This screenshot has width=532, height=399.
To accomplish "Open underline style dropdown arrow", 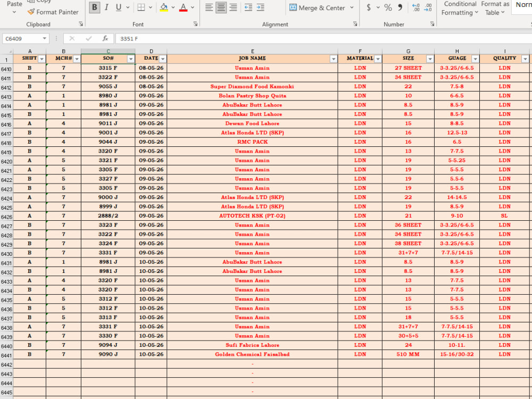I will [x=128, y=7].
